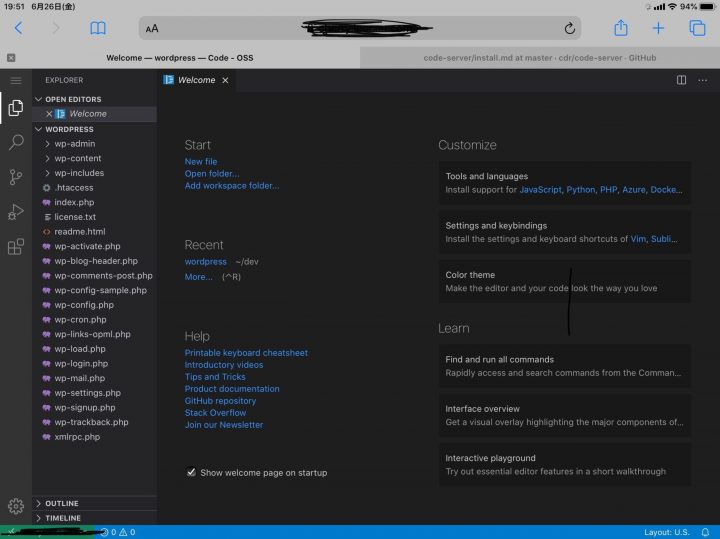Viewport: 720px width, 539px height.
Task: Expand the Timeline section
Action: click(x=95, y=518)
